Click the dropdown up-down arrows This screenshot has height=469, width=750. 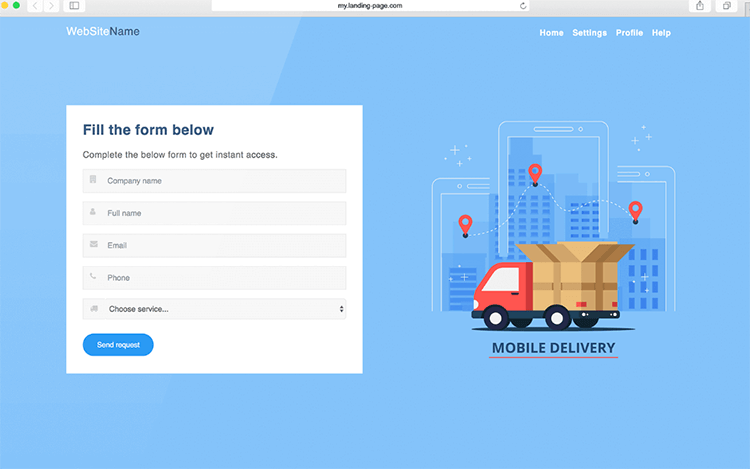[x=341, y=309]
